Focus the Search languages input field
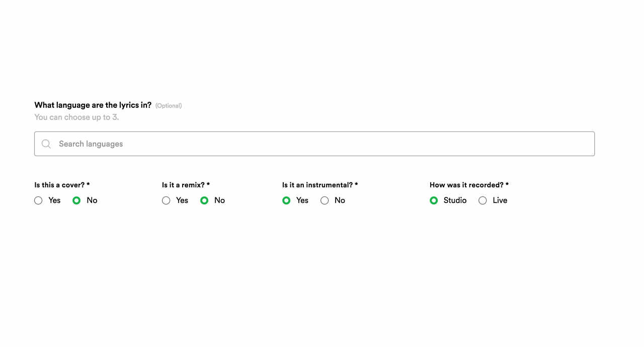The image size is (644, 347). tap(322, 144)
